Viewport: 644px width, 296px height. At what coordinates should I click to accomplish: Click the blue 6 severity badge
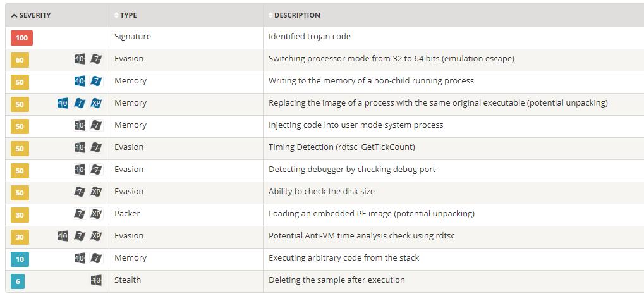pyautogui.click(x=18, y=281)
